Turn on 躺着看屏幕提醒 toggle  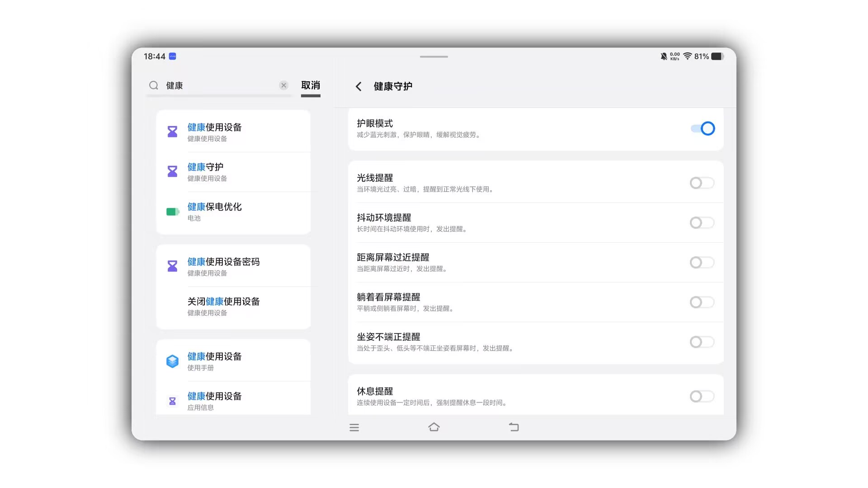[x=702, y=302]
